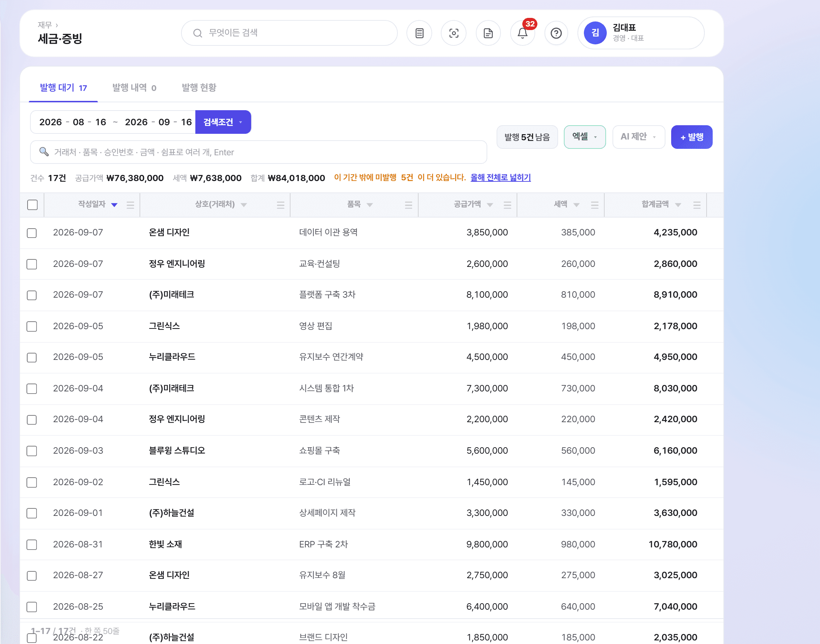Check the 데이터 이관 용역 row checkbox

[32, 233]
